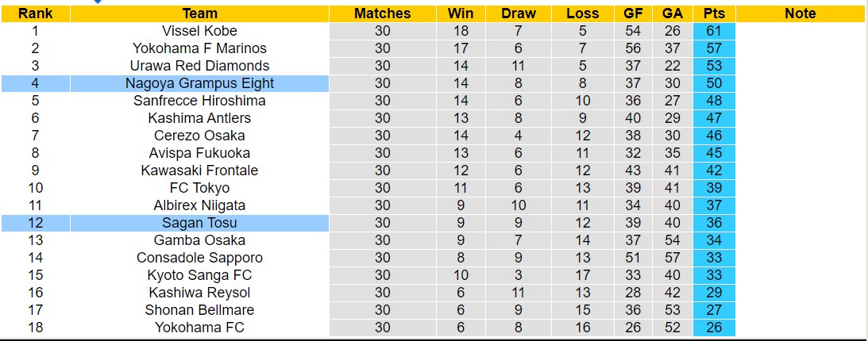Sort by the Pts column header
868x341 pixels.
click(x=714, y=13)
